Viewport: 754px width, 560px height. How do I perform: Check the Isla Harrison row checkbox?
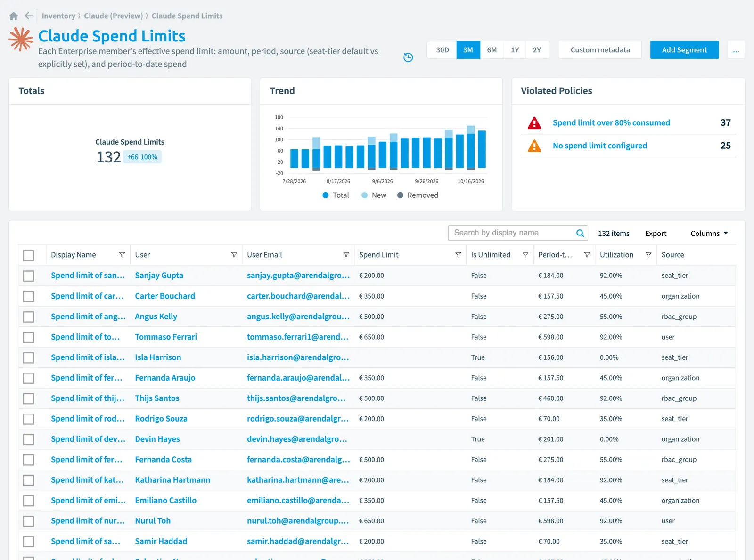pyautogui.click(x=29, y=358)
